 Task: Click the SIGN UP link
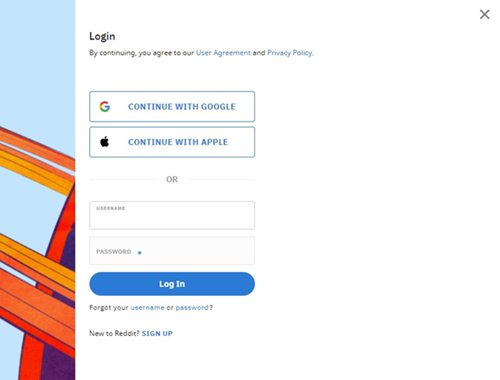pos(157,333)
